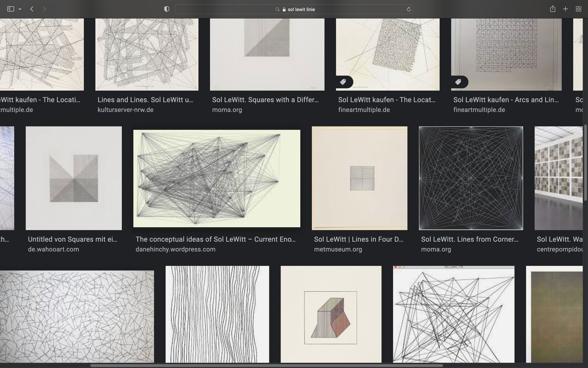Open the Share menu

click(x=552, y=9)
